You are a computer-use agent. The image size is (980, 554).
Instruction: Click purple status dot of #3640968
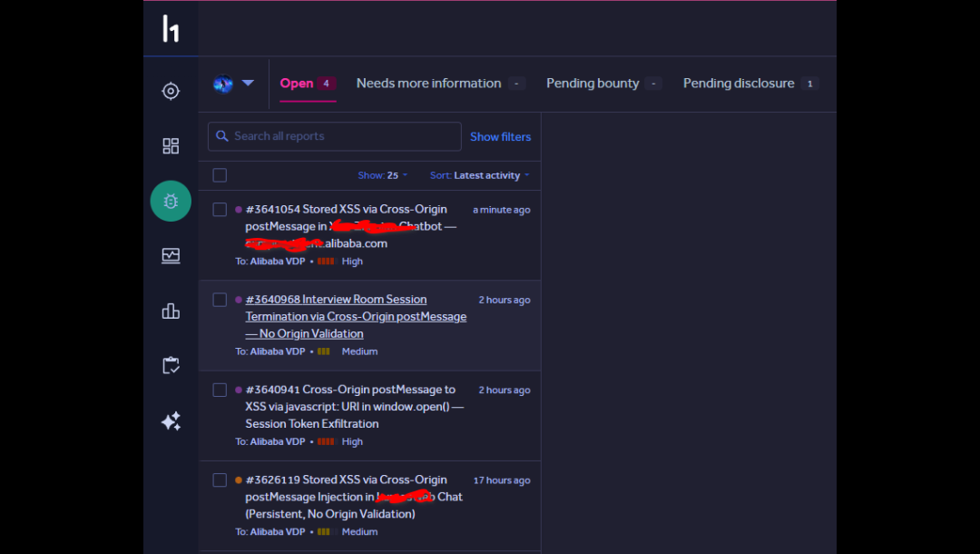pyautogui.click(x=238, y=300)
